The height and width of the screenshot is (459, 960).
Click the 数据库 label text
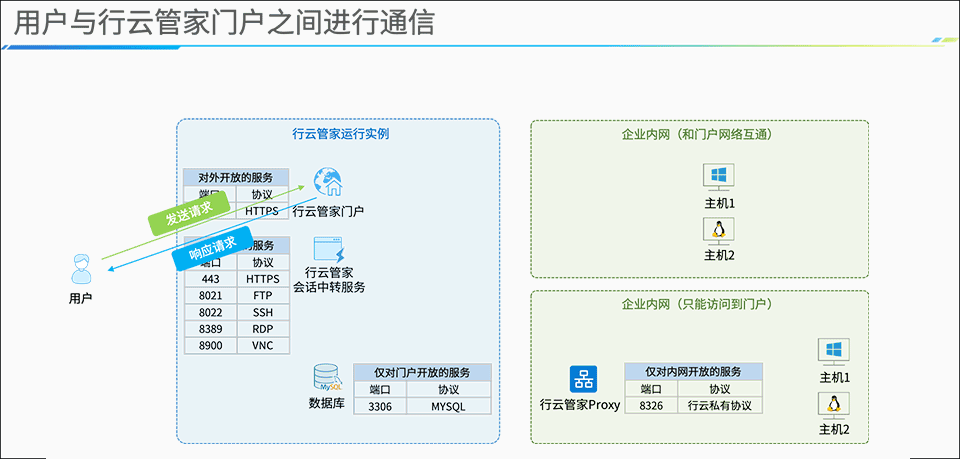328,403
